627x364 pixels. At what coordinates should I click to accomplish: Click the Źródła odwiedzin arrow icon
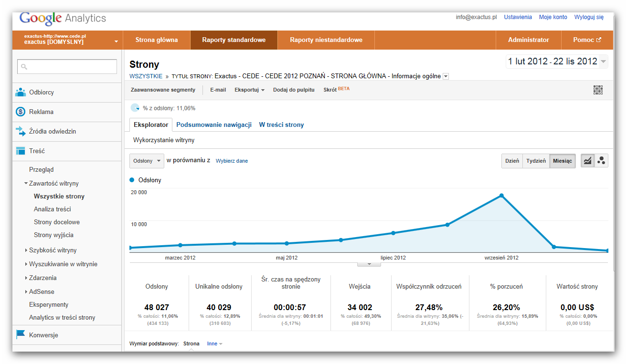click(21, 131)
